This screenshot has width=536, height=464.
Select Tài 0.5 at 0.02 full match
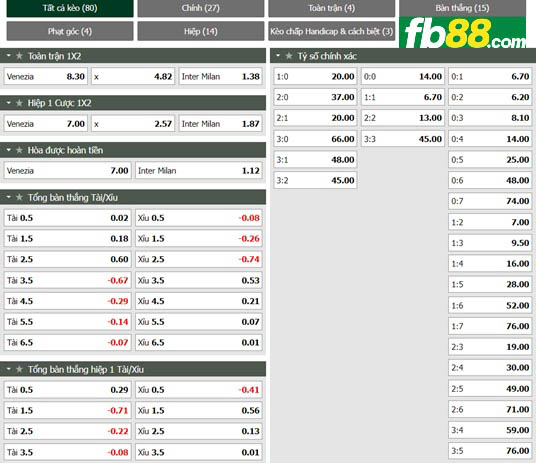[67, 218]
